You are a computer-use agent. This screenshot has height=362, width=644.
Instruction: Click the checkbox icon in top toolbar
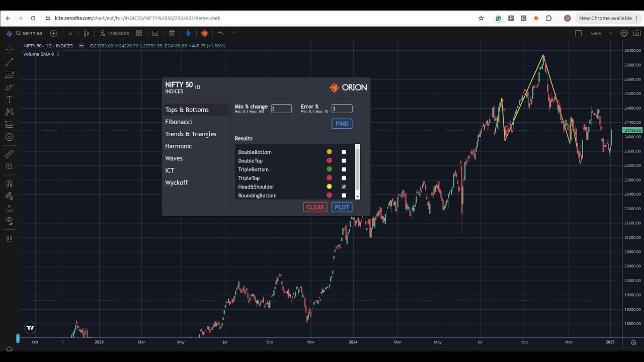(155, 33)
